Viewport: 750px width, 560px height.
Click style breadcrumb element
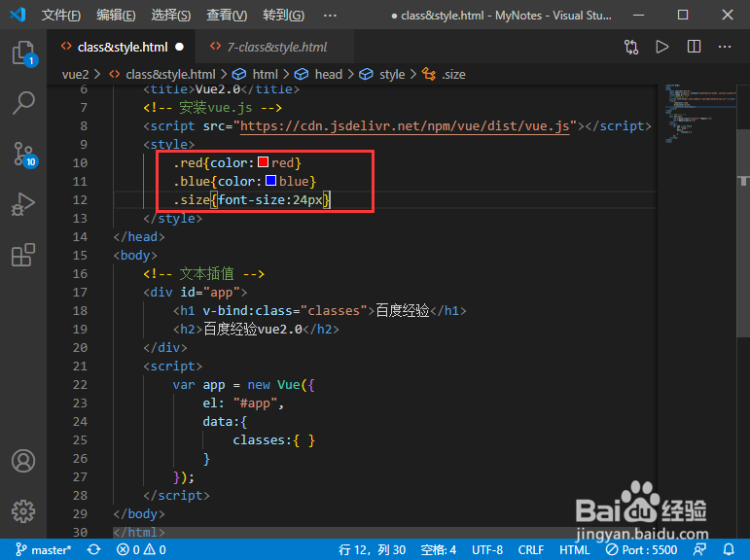[x=392, y=75]
